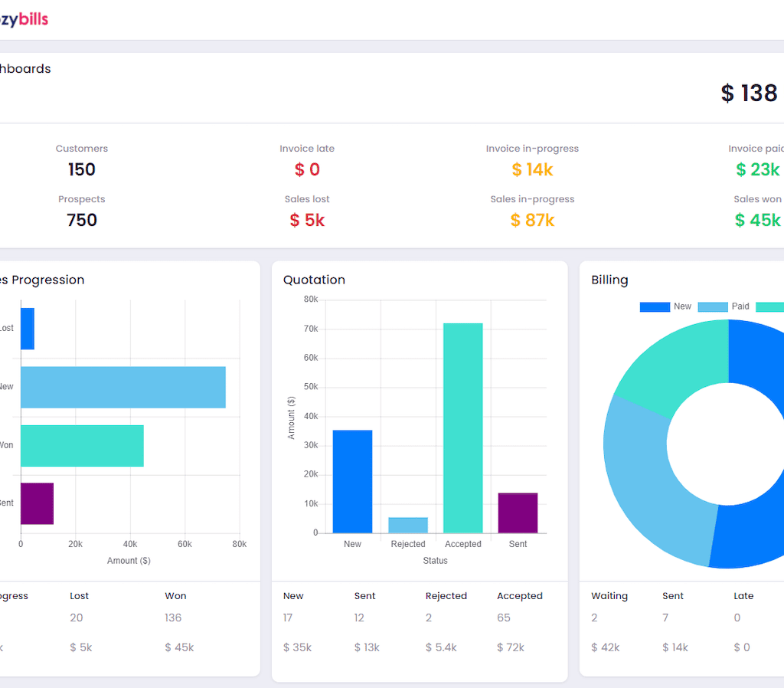Select the purple Sent bar in Sales Progression
This screenshot has width=784, height=688.
point(37,503)
